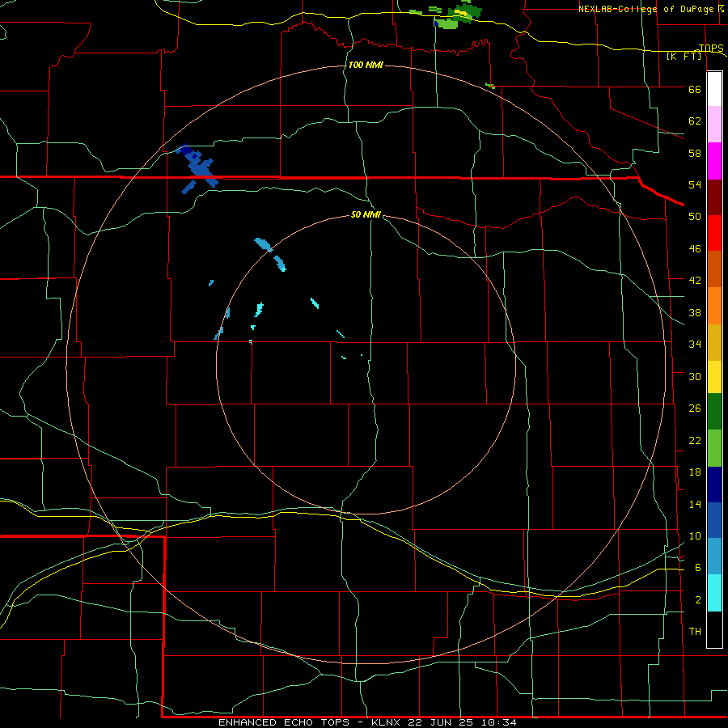Click the dark orange 46 kft legend swatch
The image size is (728, 728).
(x=714, y=269)
